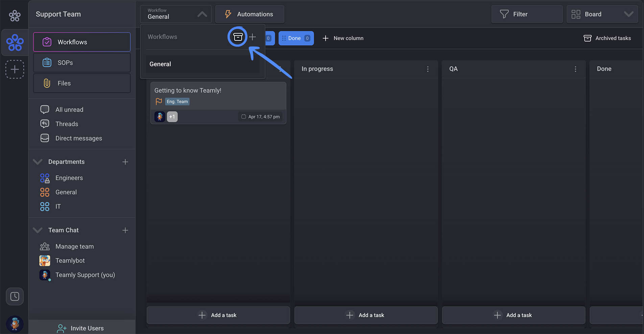This screenshot has height=334, width=644.
Task: Click the QA column header
Action: (453, 69)
